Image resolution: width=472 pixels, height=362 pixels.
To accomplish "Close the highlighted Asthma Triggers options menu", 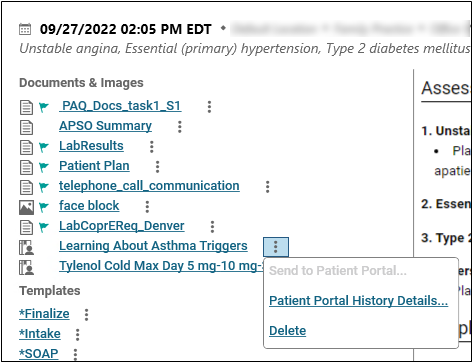I will click(276, 247).
